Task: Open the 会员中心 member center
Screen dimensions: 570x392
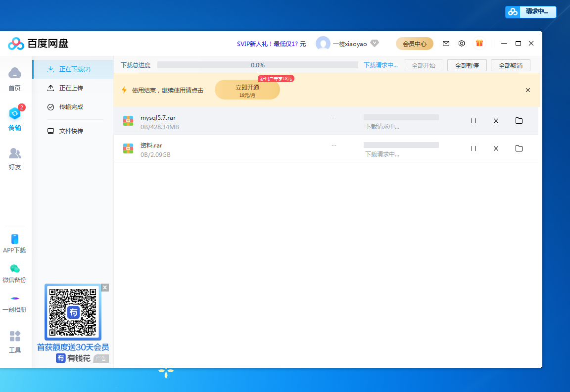Action: (415, 44)
